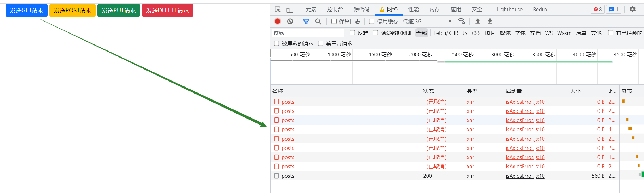Filter by 字体 type

520,33
